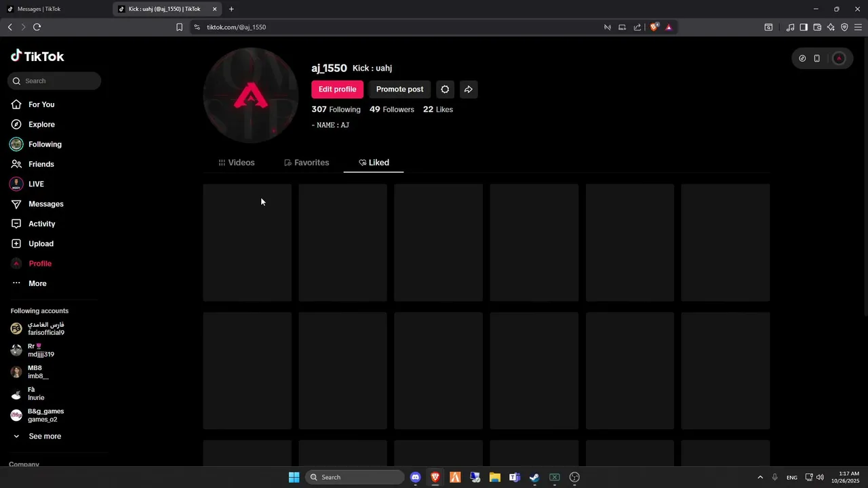
Task: Open the 49 Followers list
Action: pos(391,109)
